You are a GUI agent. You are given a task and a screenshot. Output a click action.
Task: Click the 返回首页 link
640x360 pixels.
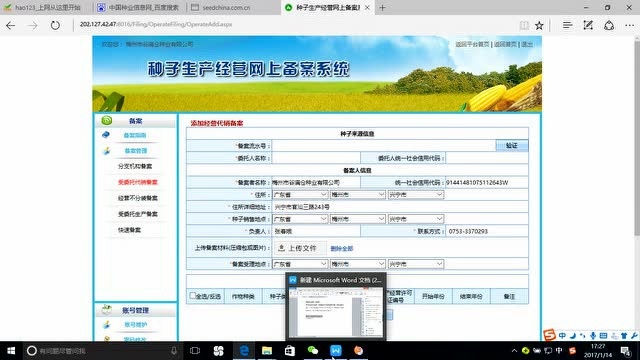coord(505,44)
